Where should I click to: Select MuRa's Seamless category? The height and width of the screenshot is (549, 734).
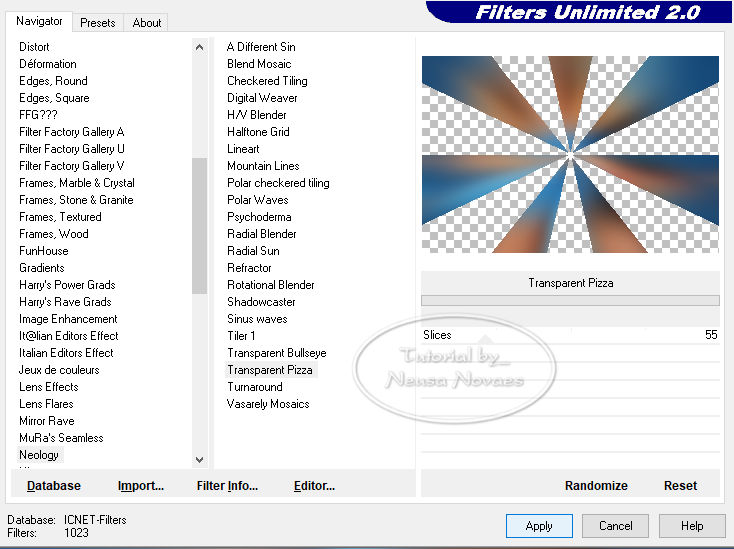[61, 438]
